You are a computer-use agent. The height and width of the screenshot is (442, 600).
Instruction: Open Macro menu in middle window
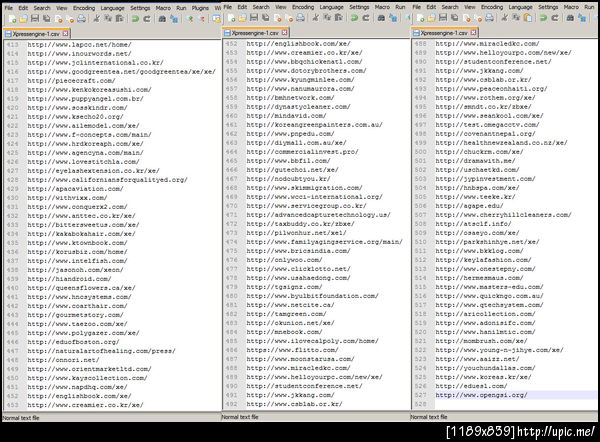[x=382, y=7]
